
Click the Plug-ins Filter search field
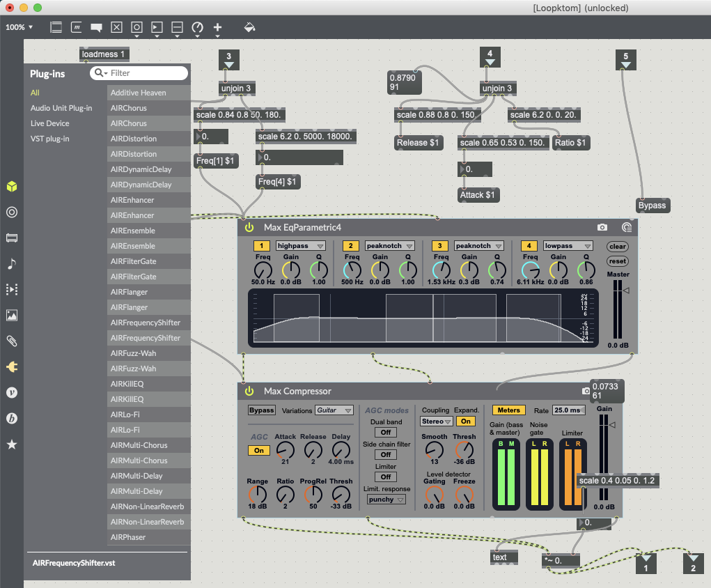(146, 73)
